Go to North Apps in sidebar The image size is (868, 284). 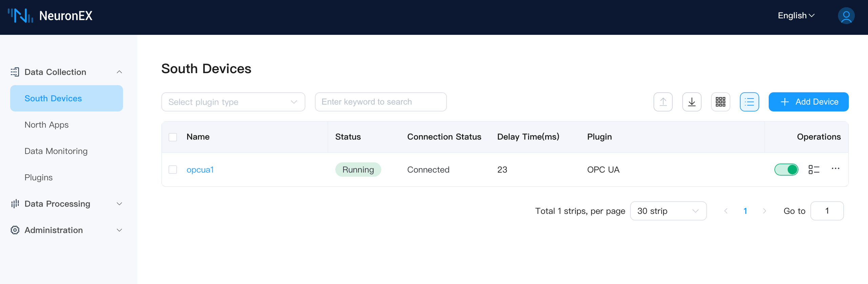46,125
